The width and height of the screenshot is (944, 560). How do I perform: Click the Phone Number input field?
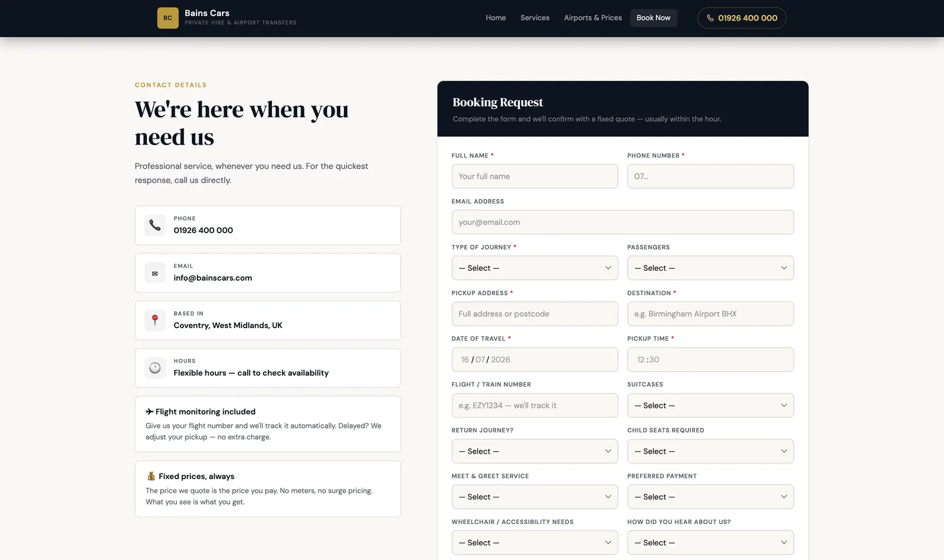tap(710, 176)
